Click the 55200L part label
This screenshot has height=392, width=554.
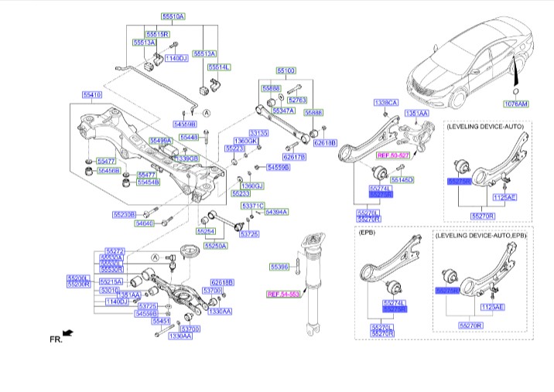79,278
